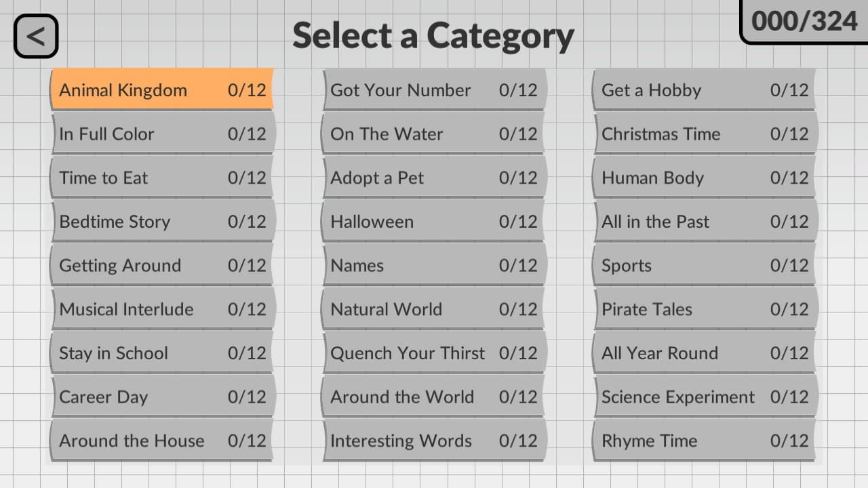Open the Halloween category

[433, 222]
